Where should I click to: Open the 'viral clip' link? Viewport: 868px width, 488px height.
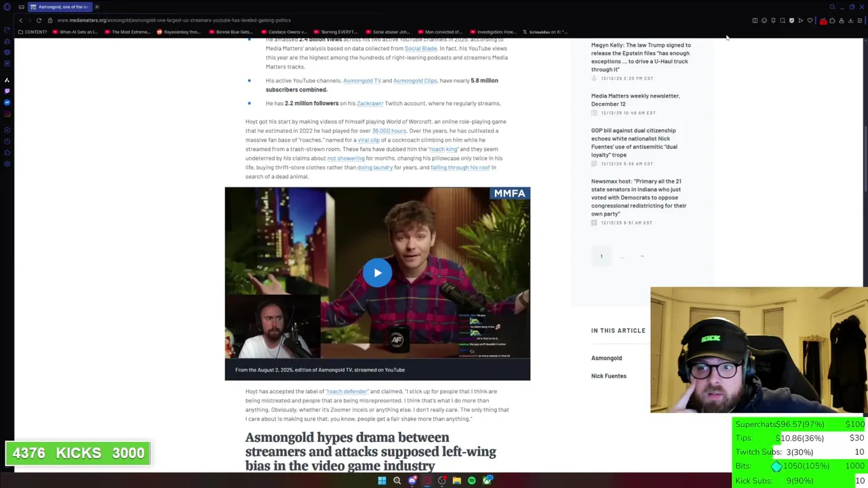(x=369, y=140)
